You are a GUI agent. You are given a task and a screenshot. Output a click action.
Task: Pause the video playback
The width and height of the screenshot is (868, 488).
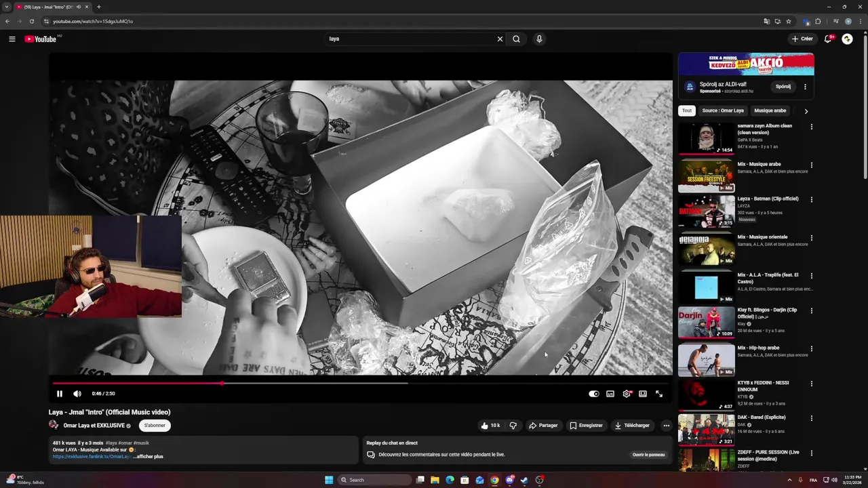pyautogui.click(x=59, y=394)
